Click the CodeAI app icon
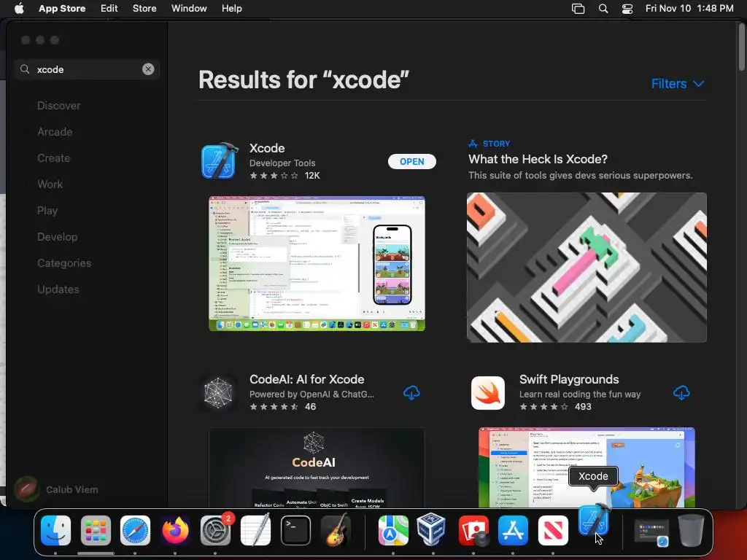 point(218,393)
